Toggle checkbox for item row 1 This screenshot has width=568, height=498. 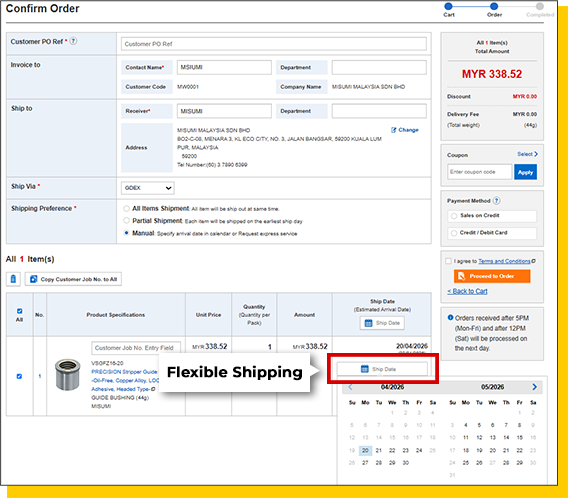(20, 376)
